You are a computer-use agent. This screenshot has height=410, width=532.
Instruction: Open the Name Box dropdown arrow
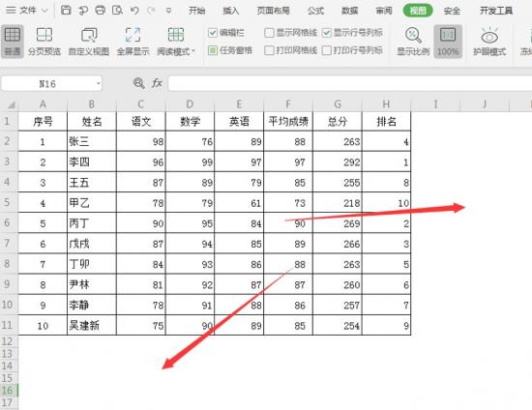coord(98,83)
